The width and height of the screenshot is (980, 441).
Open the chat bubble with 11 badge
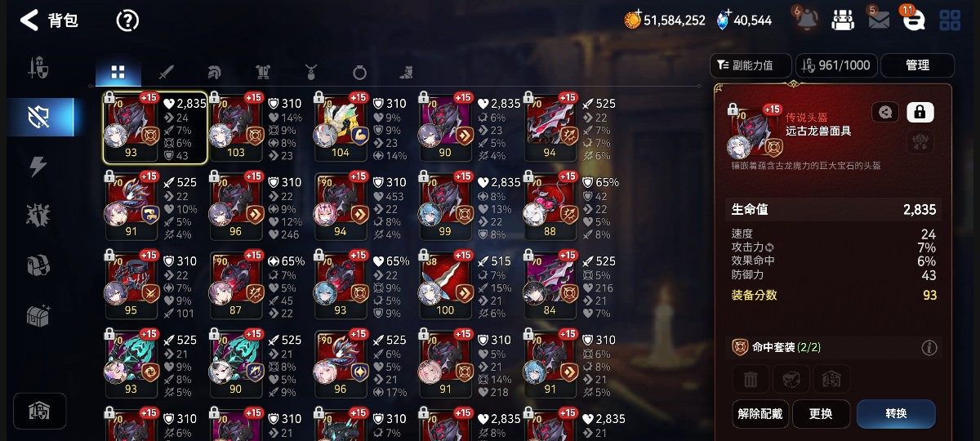coord(914,20)
